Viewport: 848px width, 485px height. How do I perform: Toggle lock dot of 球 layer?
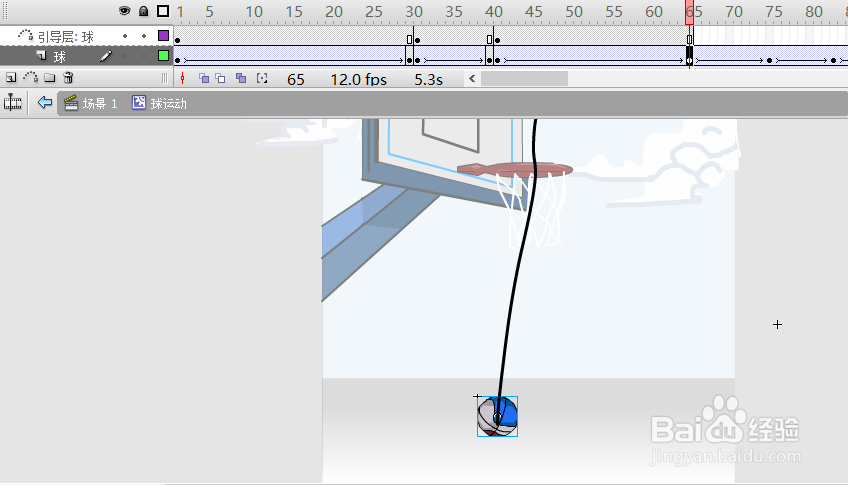[x=144, y=56]
